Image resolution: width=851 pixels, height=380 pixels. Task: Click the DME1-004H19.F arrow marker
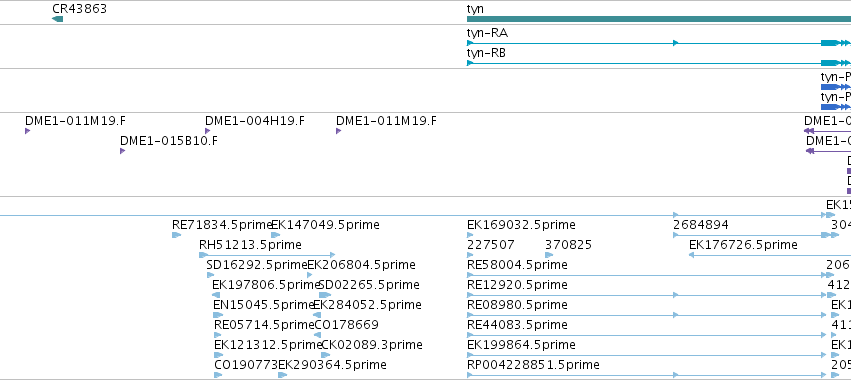(207, 131)
